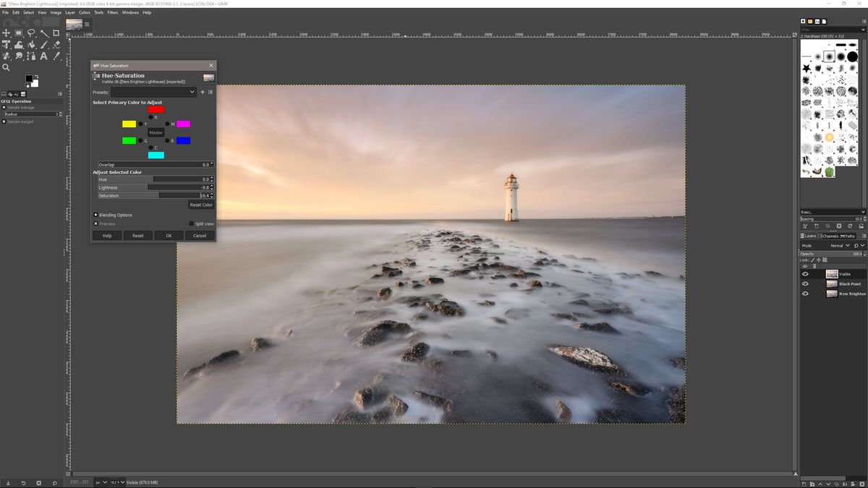Viewport: 868px width, 488px height.
Task: Click the New Brighton layer thumbnail
Action: click(833, 294)
